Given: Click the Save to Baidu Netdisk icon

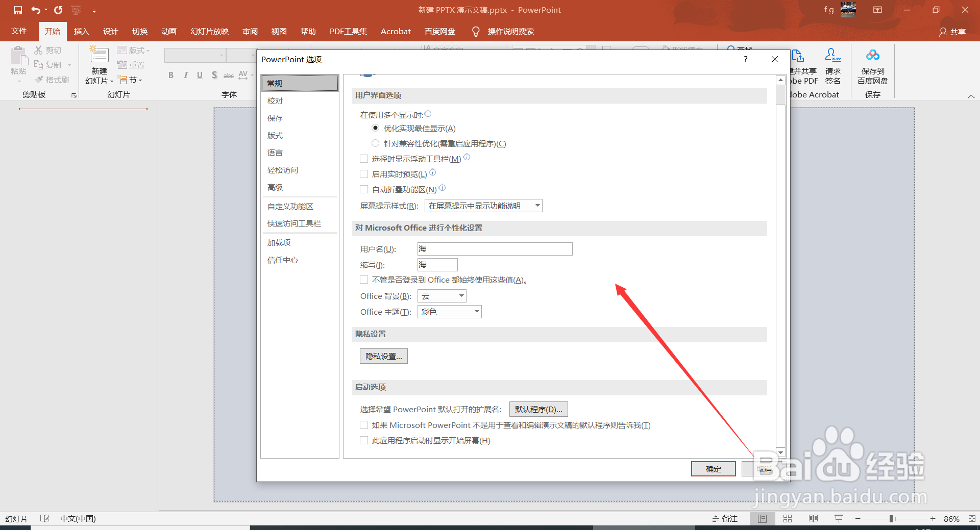Looking at the screenshot, I should point(873,55).
